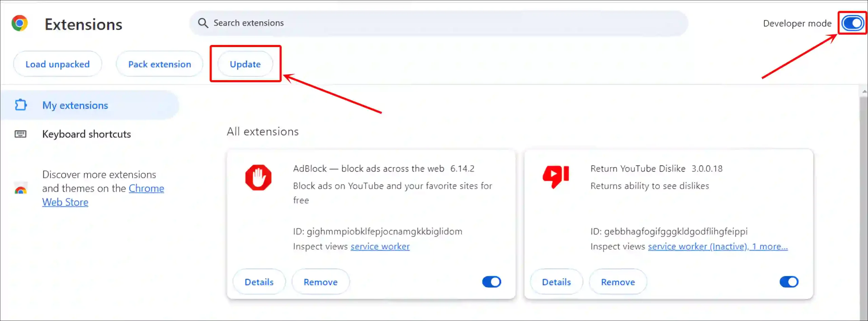Click Pack extension button
868x321 pixels.
160,64
